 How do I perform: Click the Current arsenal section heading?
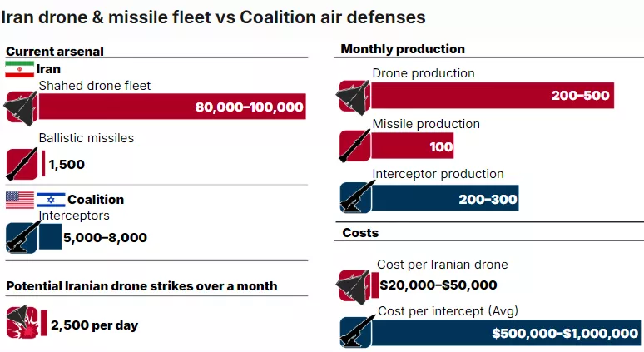click(55, 51)
